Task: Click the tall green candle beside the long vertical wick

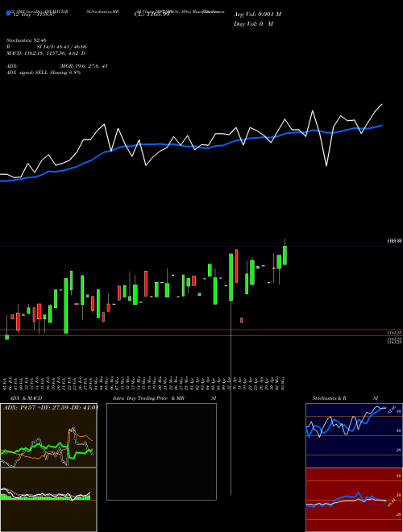Action: 231,277
